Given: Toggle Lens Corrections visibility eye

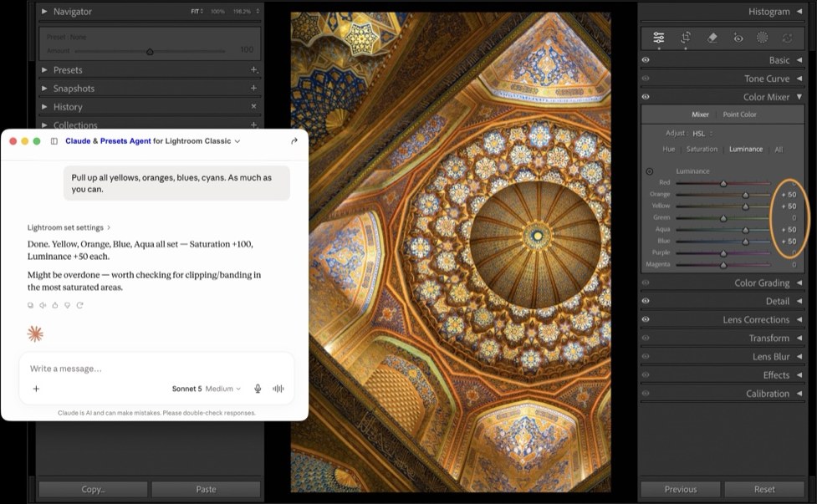Looking at the screenshot, I should 646,319.
